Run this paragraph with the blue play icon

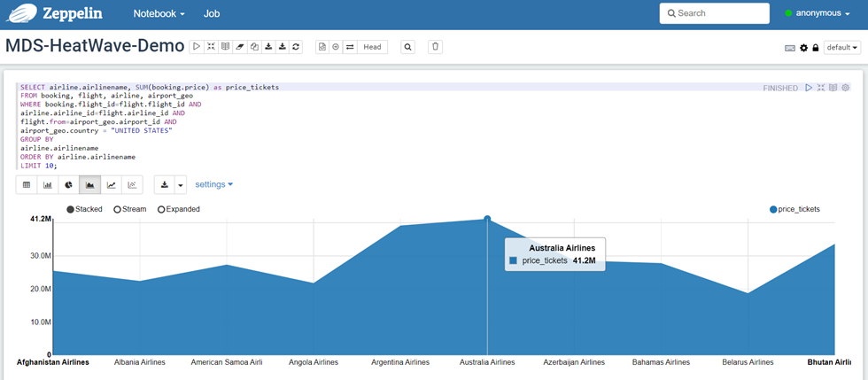(809, 88)
